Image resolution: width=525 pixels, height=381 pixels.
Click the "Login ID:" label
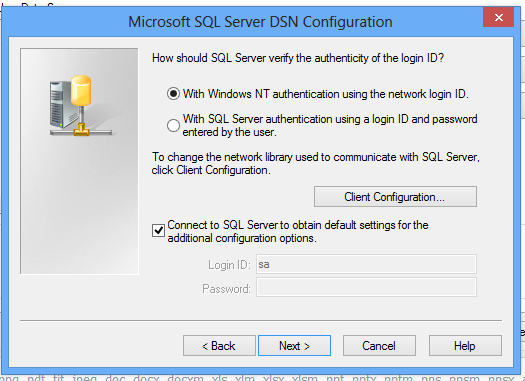tap(229, 265)
